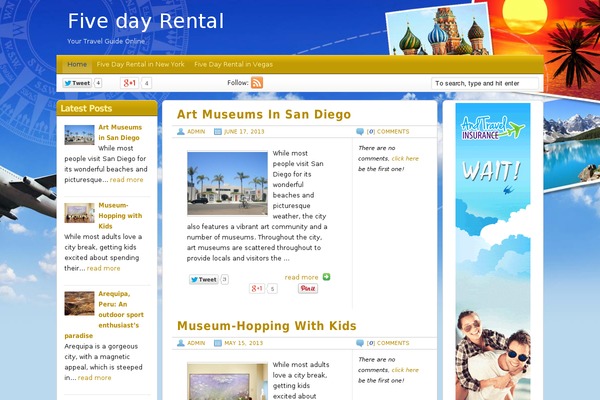Click the comment bubble icon on the Museum-Hopping post
The height and width of the screenshot is (400, 600).
click(360, 343)
